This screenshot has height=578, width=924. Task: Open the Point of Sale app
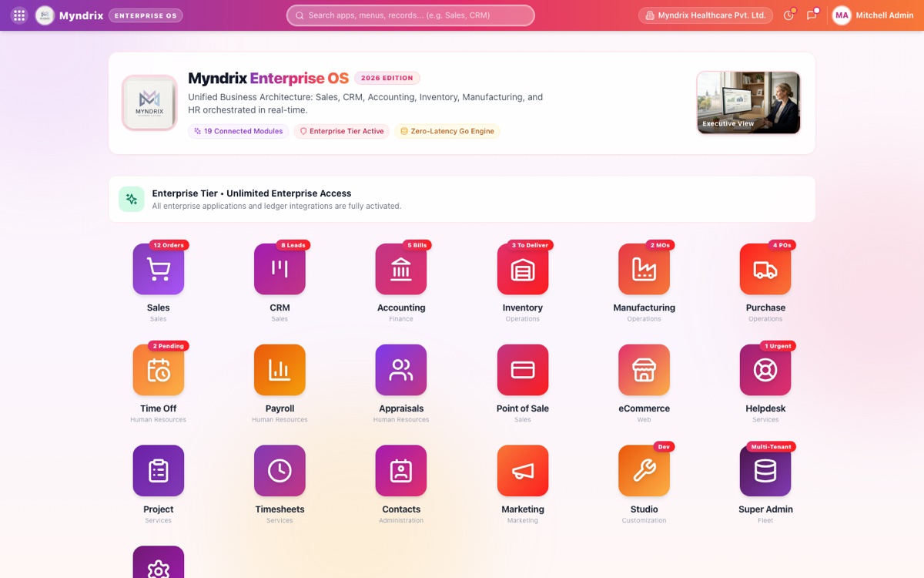[523, 370]
